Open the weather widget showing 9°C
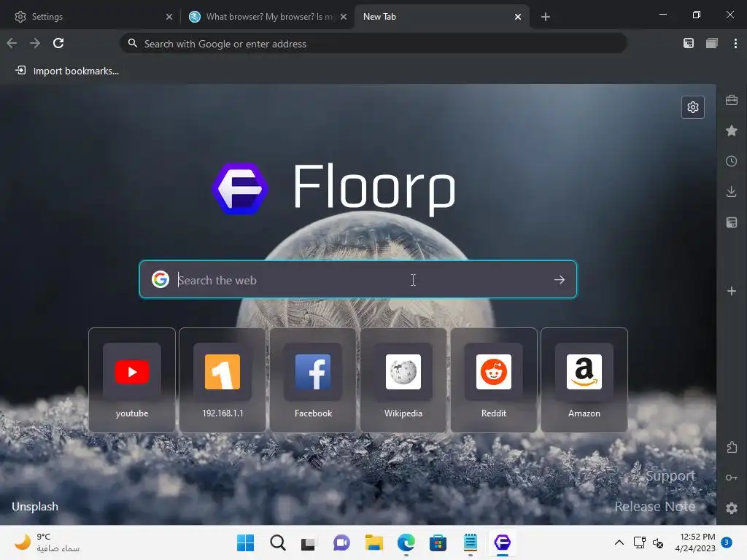Screen dimensions: 747x560 pos(47,542)
